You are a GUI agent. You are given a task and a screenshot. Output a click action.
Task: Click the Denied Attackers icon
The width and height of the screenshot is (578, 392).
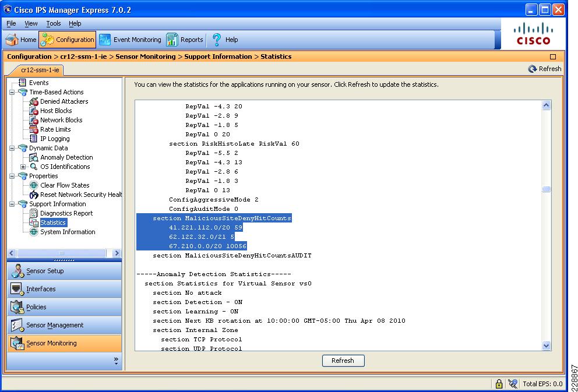pos(34,101)
